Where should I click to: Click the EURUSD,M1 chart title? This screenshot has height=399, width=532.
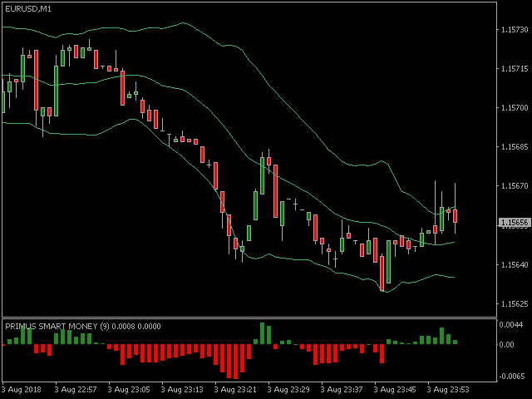28,9
